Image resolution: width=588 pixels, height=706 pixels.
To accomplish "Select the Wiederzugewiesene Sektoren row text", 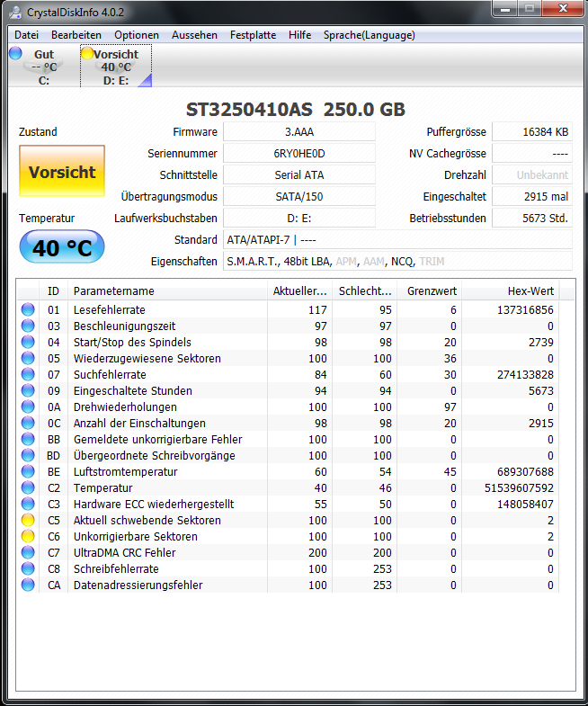I will tap(147, 359).
